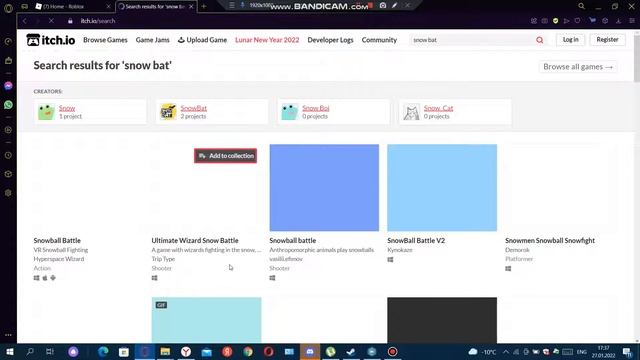Open the history clock icon in sidebar
Image resolution: width=640 pixels, height=360 pixels.
[8, 156]
